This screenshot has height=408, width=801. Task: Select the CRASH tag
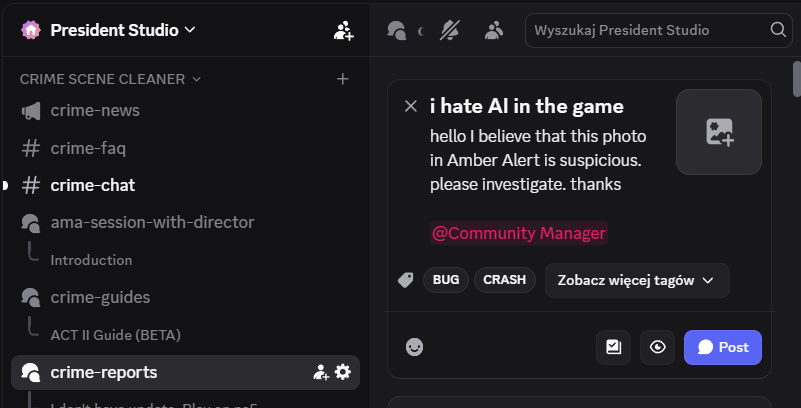click(x=504, y=280)
